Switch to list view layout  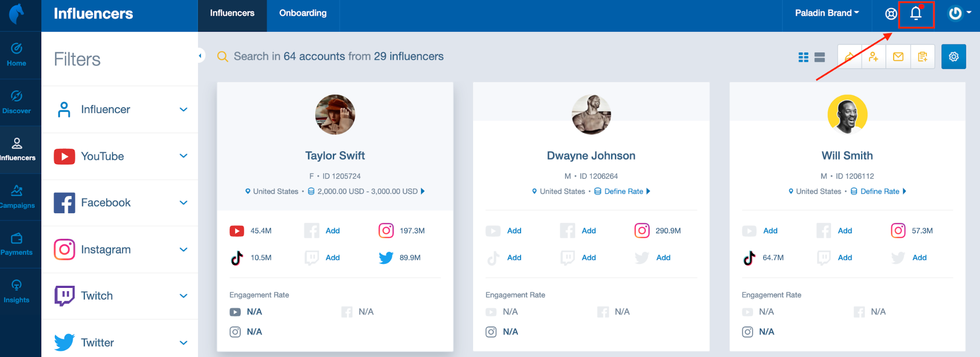[819, 57]
